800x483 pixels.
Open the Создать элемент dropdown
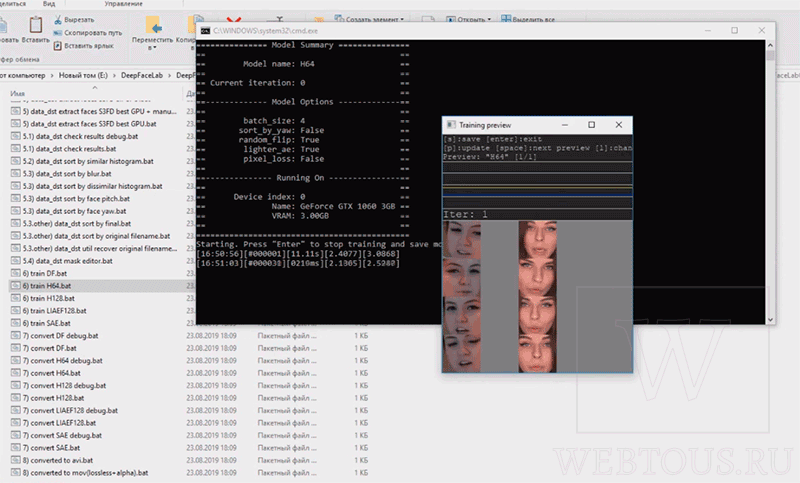click(x=369, y=19)
